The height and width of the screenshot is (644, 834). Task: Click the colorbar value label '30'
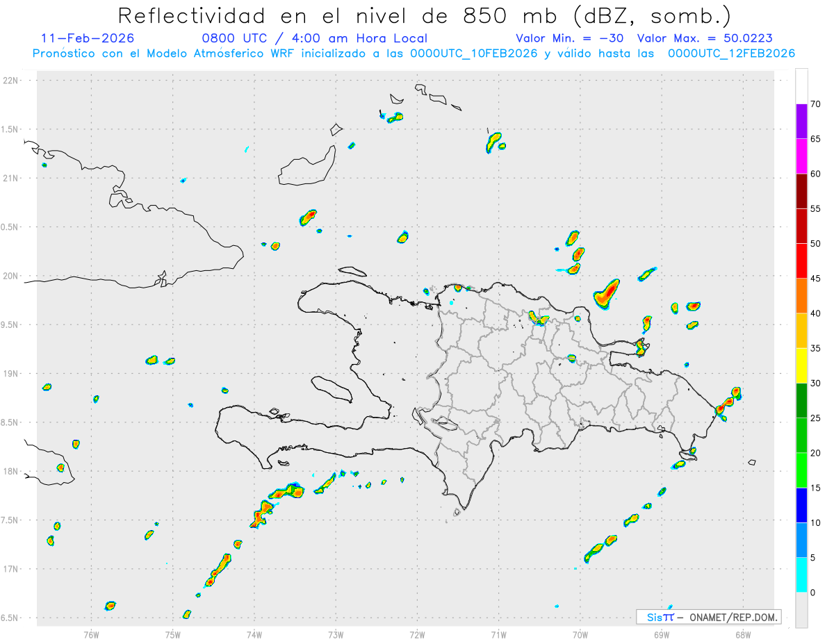pyautogui.click(x=816, y=383)
